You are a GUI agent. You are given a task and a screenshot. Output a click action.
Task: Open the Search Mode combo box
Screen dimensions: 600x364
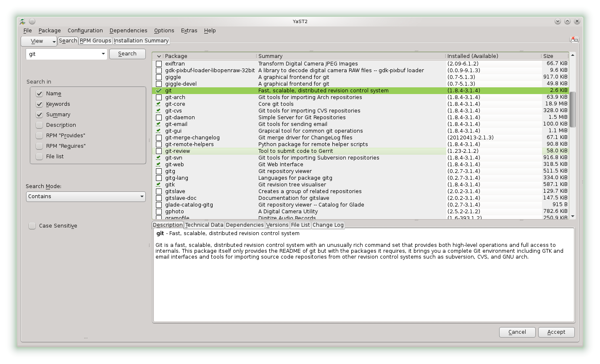click(x=86, y=196)
